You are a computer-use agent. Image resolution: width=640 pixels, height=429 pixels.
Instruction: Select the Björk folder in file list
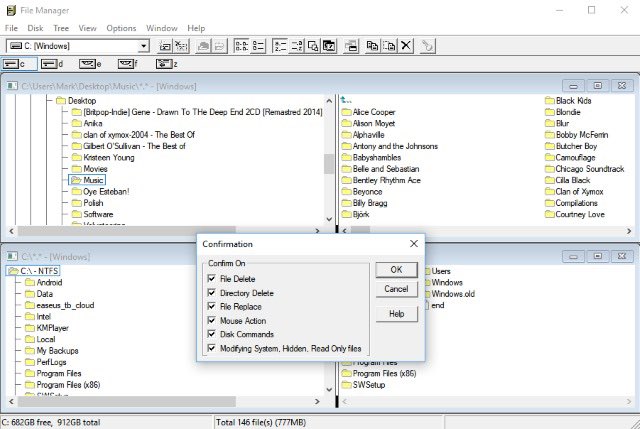356,214
